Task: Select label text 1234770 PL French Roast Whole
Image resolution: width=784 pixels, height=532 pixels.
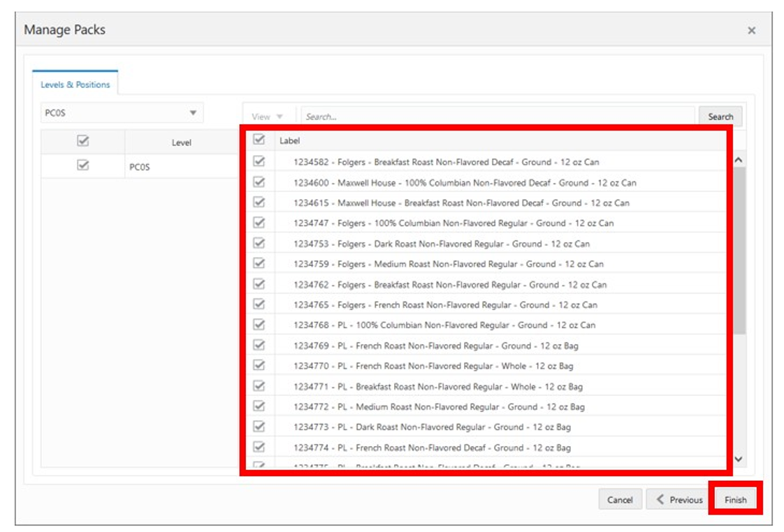Action: tap(433, 366)
